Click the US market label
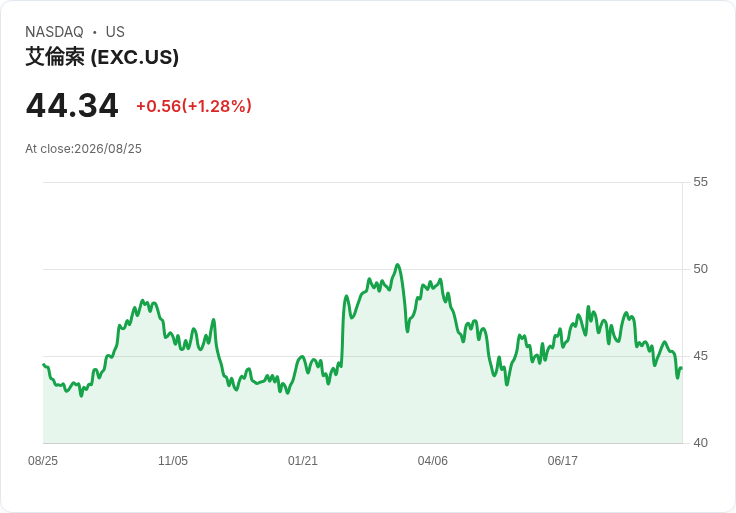This screenshot has width=736, height=513. pyautogui.click(x=115, y=32)
